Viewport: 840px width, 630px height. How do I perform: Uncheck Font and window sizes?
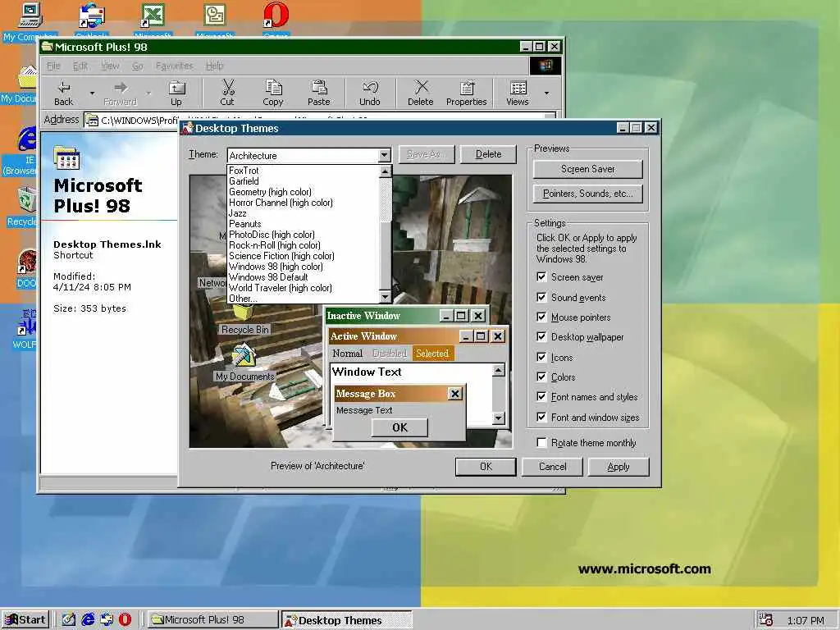coord(541,418)
